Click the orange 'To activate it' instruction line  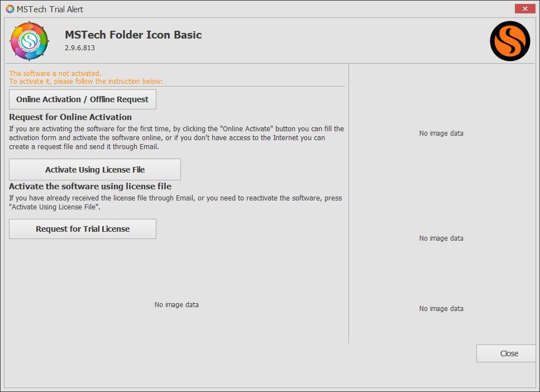[x=86, y=82]
